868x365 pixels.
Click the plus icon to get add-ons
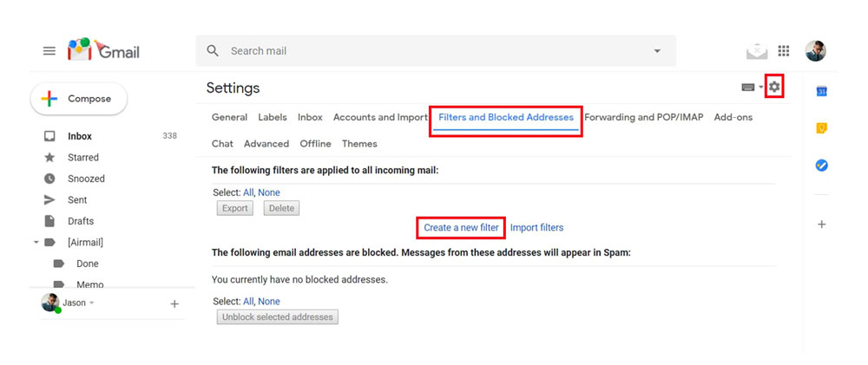tap(821, 224)
